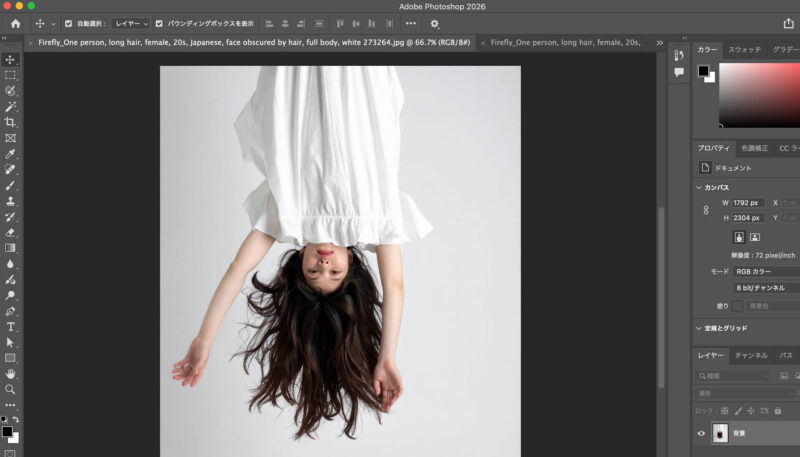Image resolution: width=800 pixels, height=457 pixels.
Task: Select the Brush tool
Action: coord(10,185)
